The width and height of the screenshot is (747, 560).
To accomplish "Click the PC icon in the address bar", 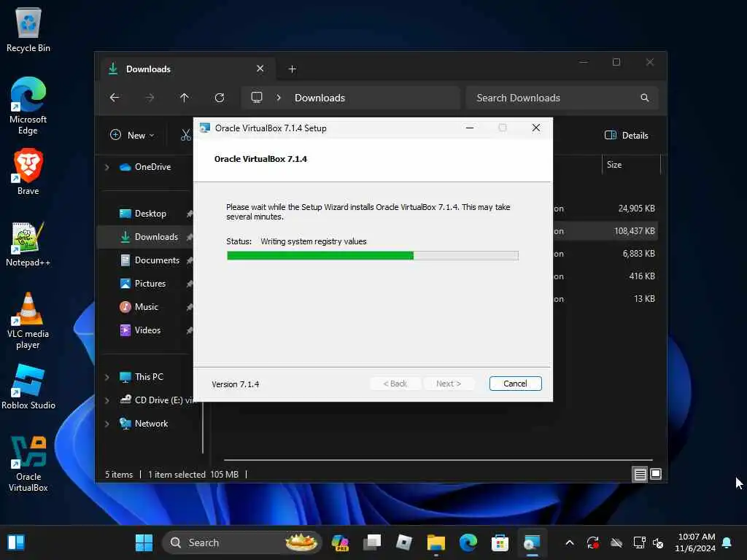I will click(257, 98).
